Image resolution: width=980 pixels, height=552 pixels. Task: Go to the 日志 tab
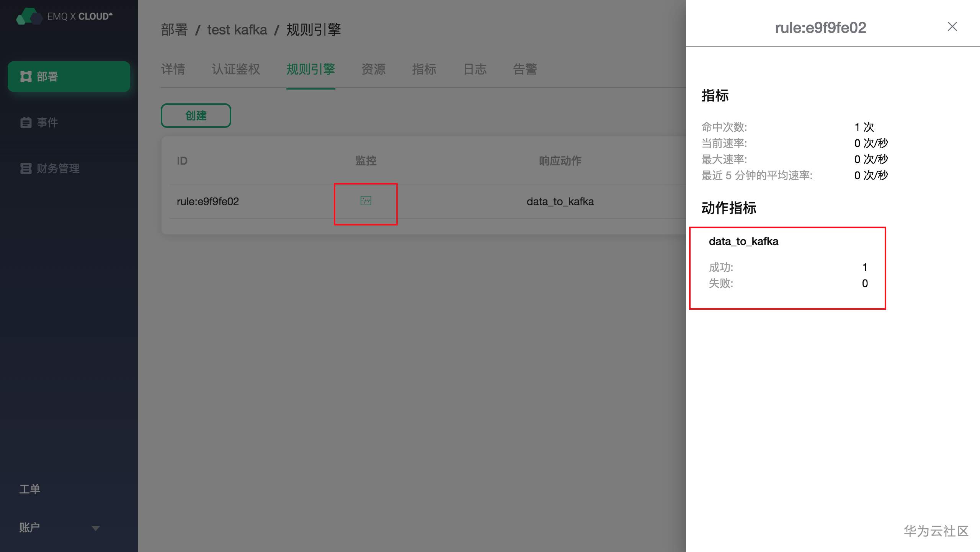click(475, 69)
